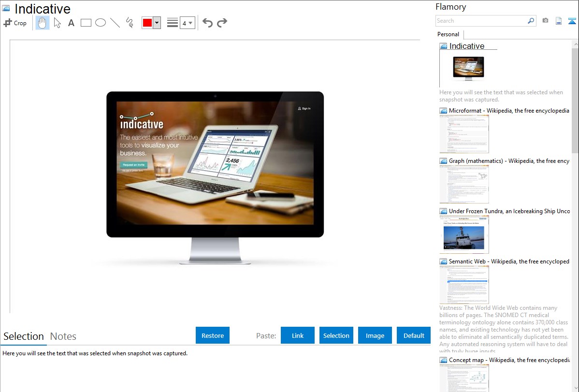Click the blue upload icon in Flamory panel
Image resolution: width=579 pixels, height=392 pixels.
coord(572,21)
